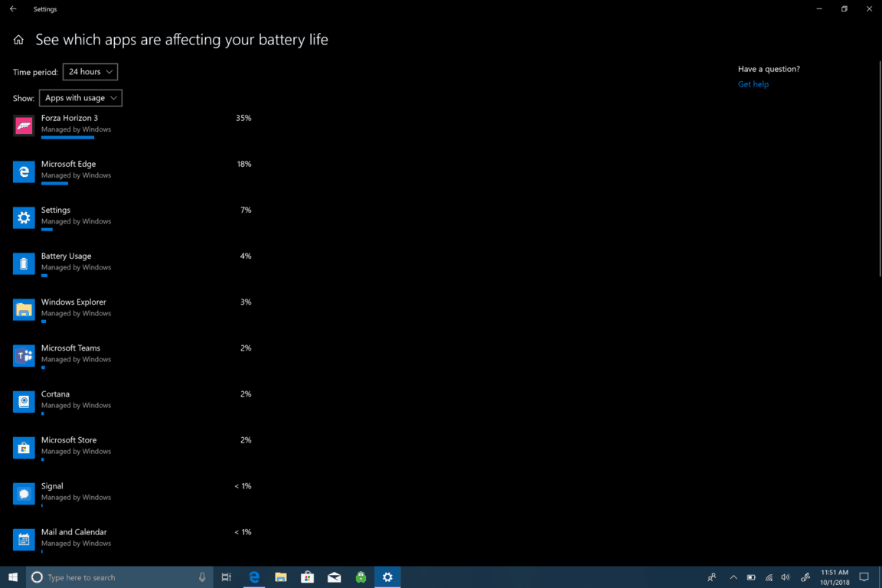The width and height of the screenshot is (882, 588).
Task: Show hidden system tray icons chevron
Action: pos(733,577)
